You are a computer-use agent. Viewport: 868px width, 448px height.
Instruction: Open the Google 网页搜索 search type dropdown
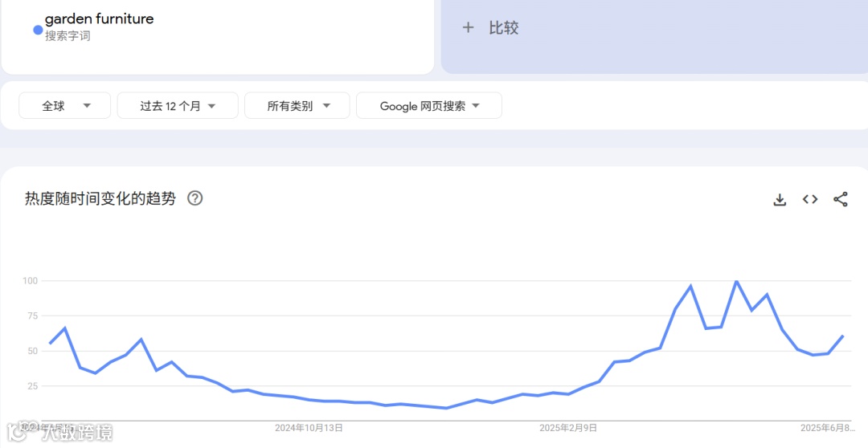coord(429,106)
